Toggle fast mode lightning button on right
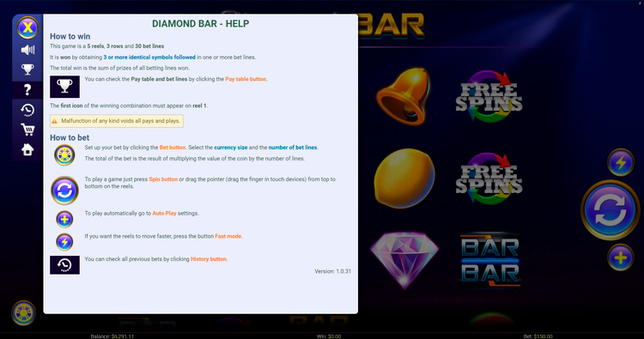Screen dimensions: 644x339 coord(621,162)
